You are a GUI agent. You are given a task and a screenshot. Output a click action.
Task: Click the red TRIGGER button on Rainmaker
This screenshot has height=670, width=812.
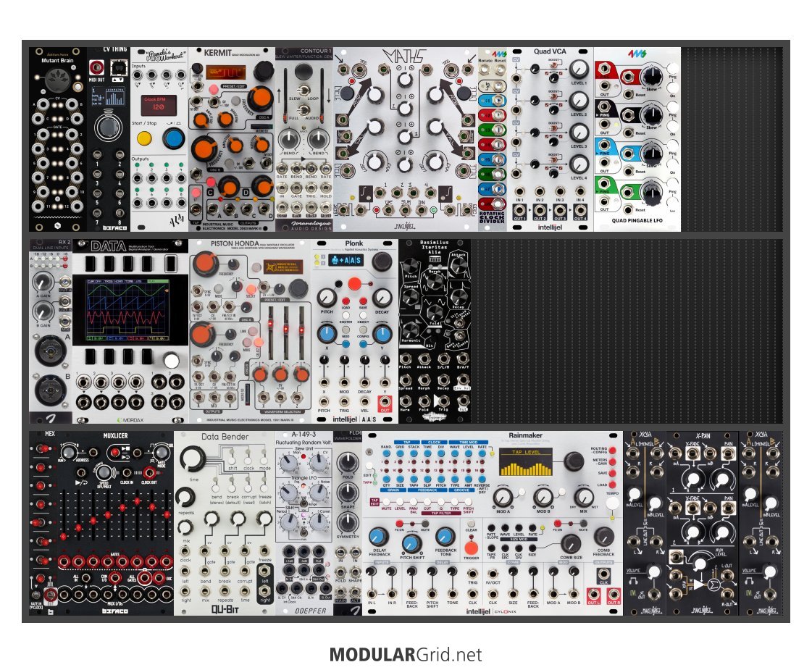coord(471,548)
